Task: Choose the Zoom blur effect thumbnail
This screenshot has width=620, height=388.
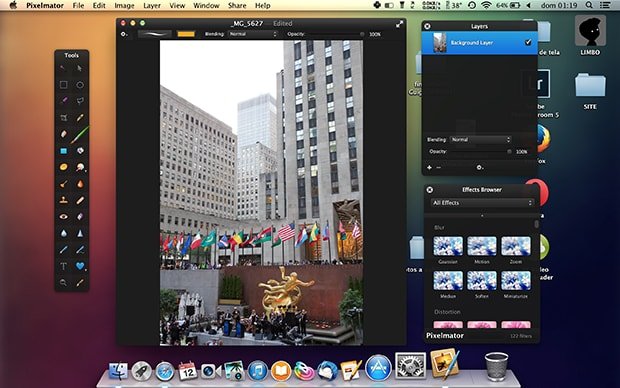Action: [516, 246]
